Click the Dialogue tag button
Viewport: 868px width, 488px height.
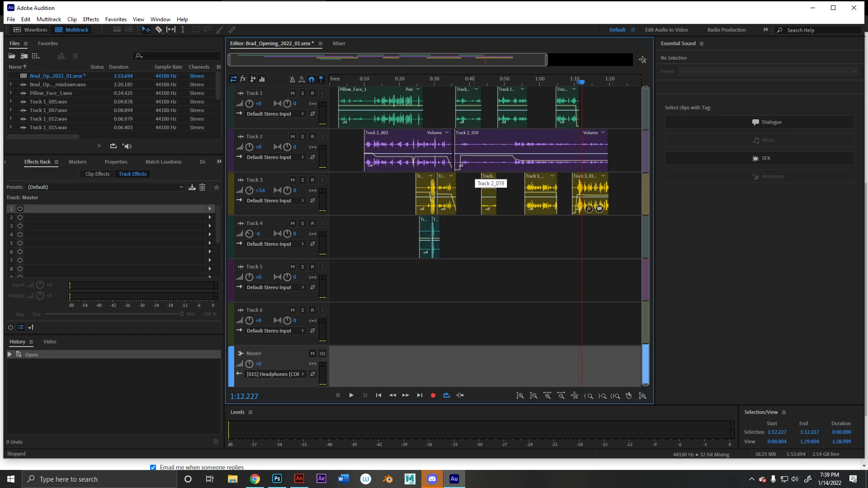(x=759, y=122)
